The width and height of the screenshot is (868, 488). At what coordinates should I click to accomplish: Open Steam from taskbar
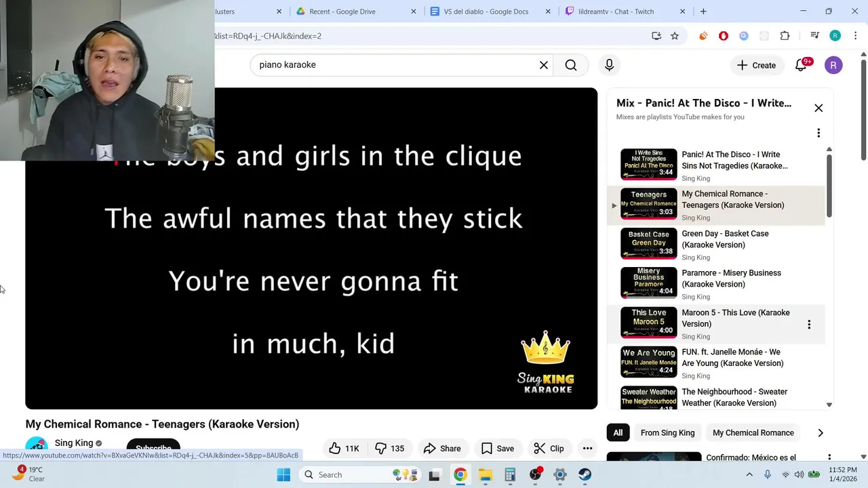(585, 474)
